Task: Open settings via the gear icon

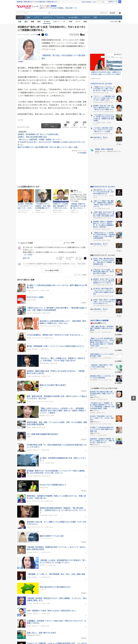Action: 120,13
